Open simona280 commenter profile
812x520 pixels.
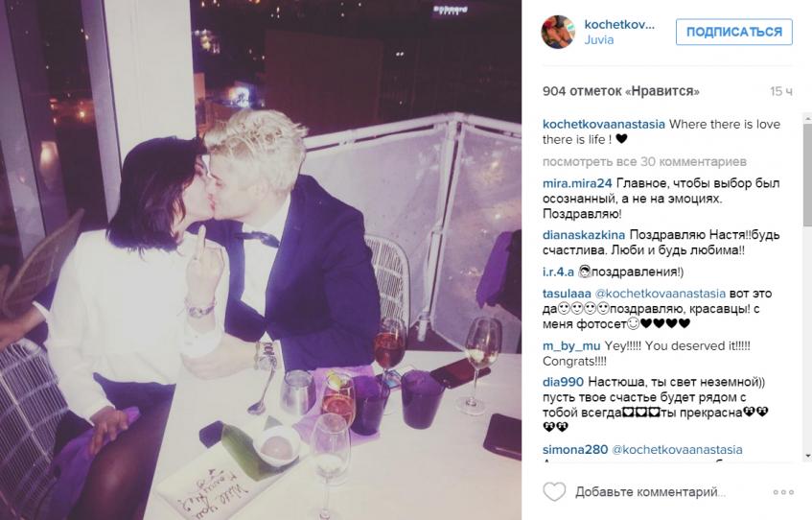(575, 450)
